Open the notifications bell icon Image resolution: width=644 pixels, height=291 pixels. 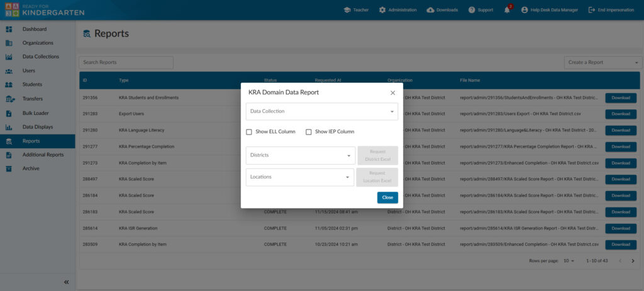pos(508,10)
